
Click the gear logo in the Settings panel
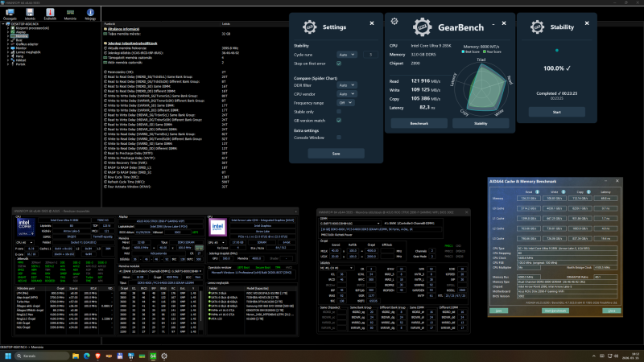tap(309, 27)
